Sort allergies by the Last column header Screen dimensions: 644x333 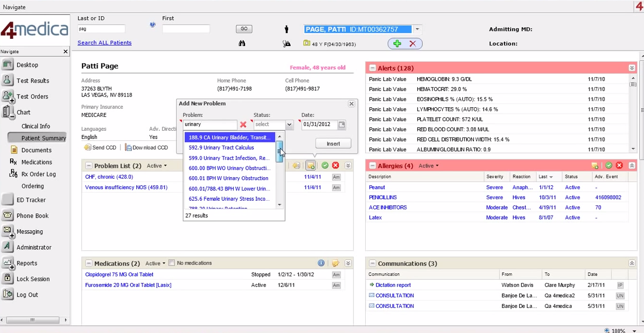click(546, 177)
